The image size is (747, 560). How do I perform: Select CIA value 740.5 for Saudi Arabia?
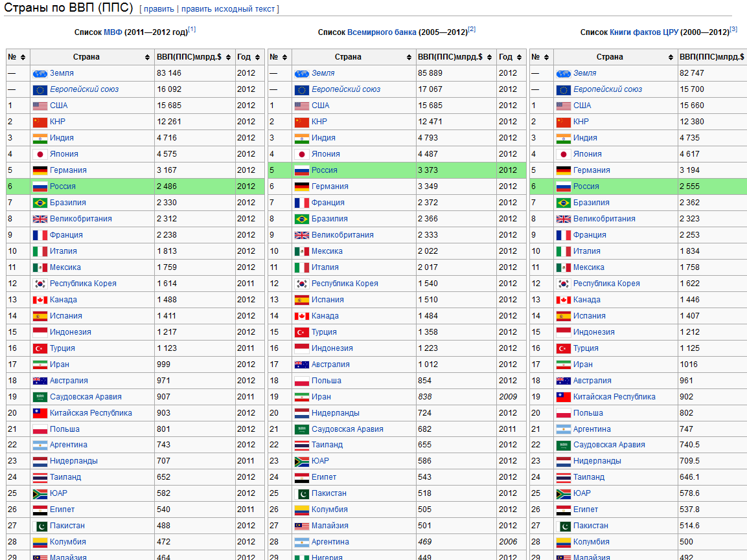point(689,445)
